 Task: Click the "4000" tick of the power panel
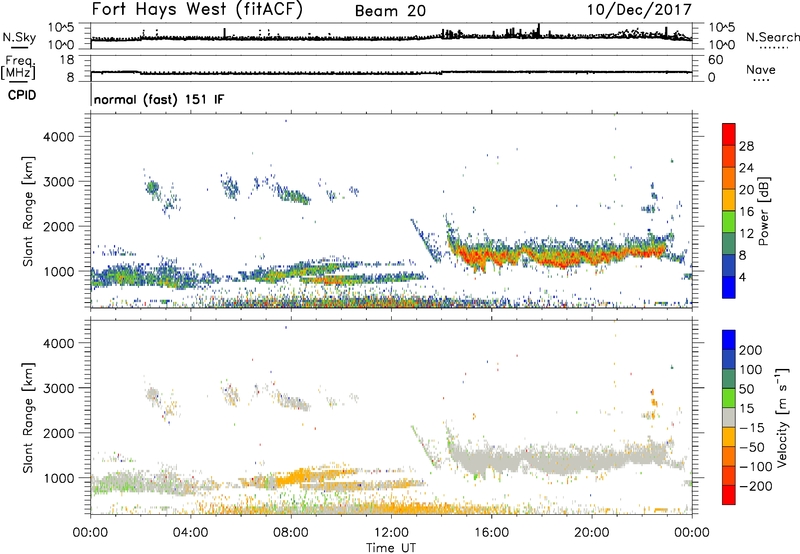[x=58, y=137]
